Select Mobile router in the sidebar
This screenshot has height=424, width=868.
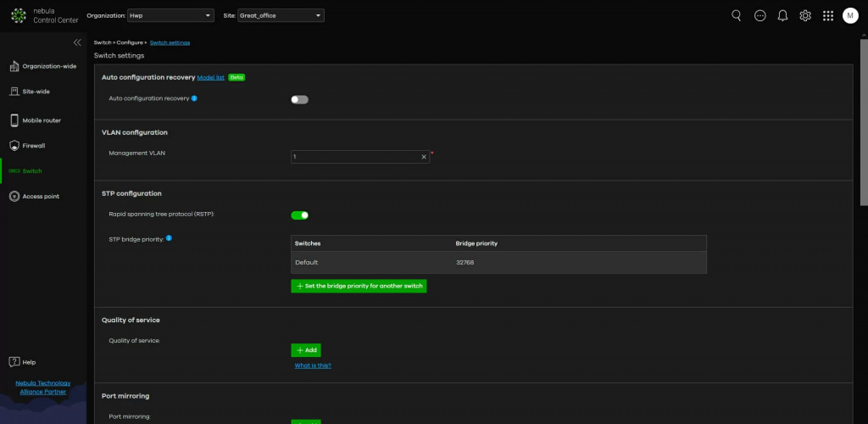coord(41,120)
